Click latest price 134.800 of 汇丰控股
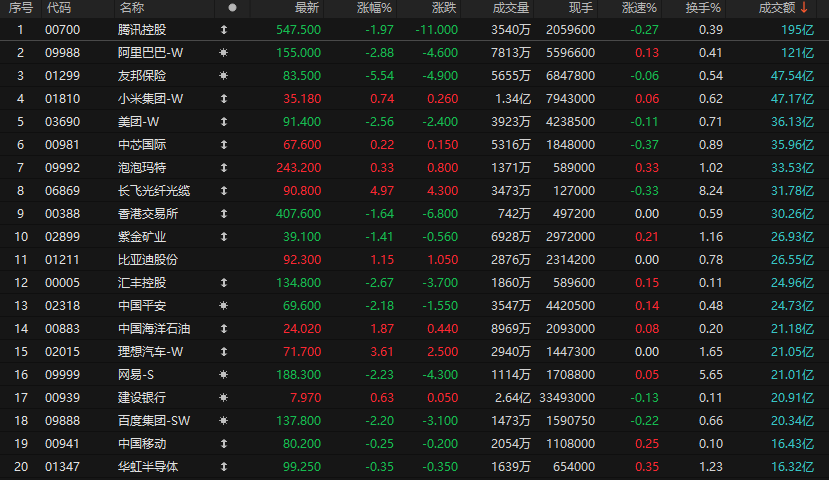Viewport: 829px width, 480px height. click(x=298, y=283)
